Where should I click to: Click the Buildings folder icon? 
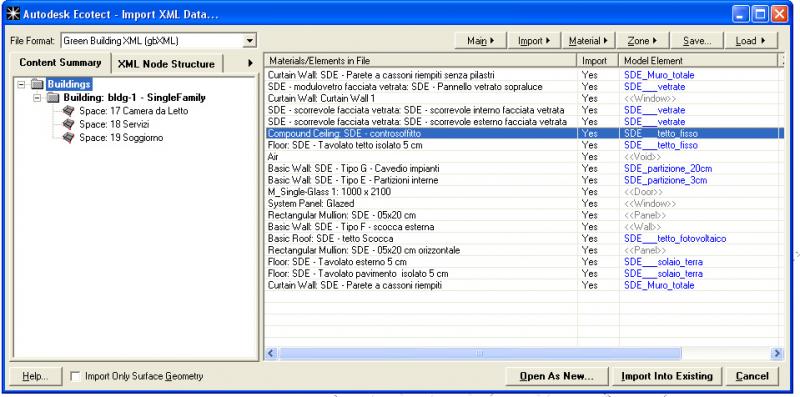37,84
